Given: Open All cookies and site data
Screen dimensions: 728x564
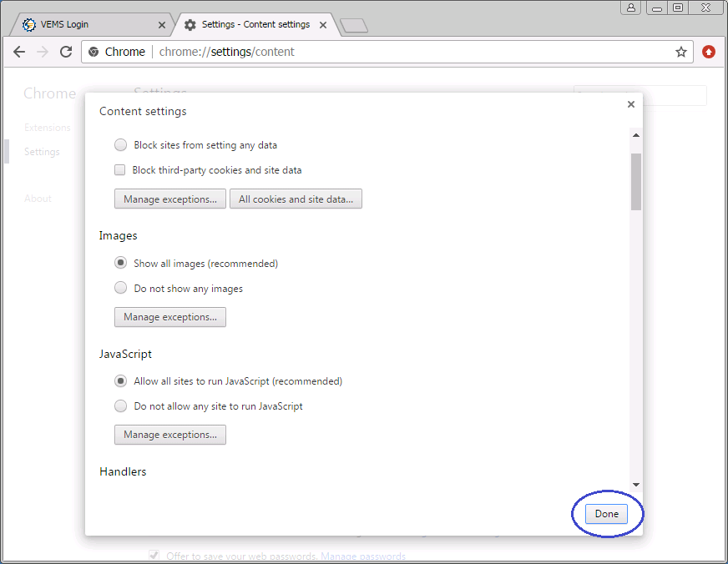Looking at the screenshot, I should coord(296,199).
